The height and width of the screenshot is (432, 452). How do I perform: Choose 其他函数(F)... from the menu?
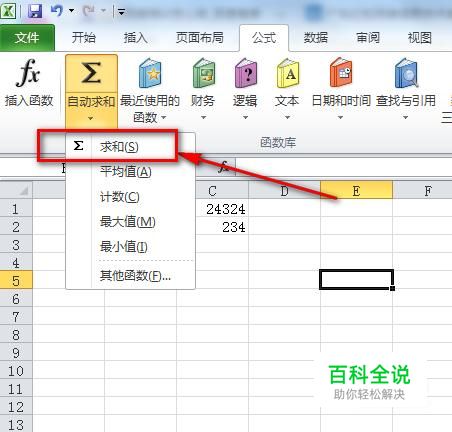[x=130, y=276]
